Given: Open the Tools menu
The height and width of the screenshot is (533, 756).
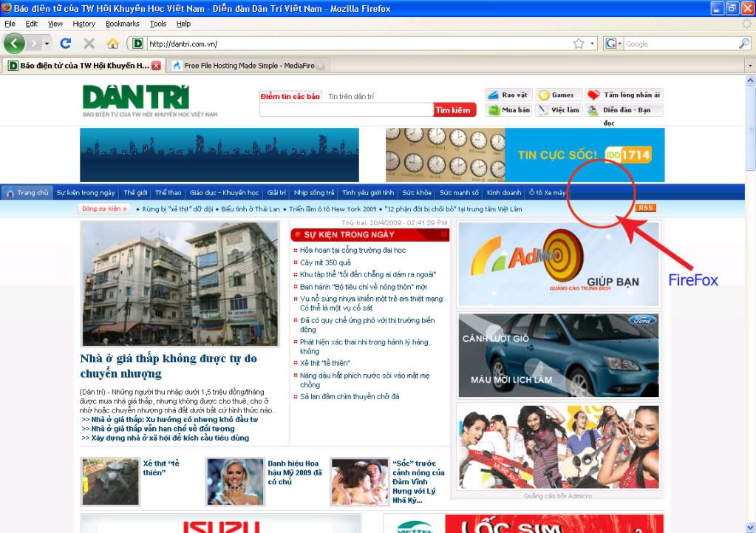Looking at the screenshot, I should 157,24.
